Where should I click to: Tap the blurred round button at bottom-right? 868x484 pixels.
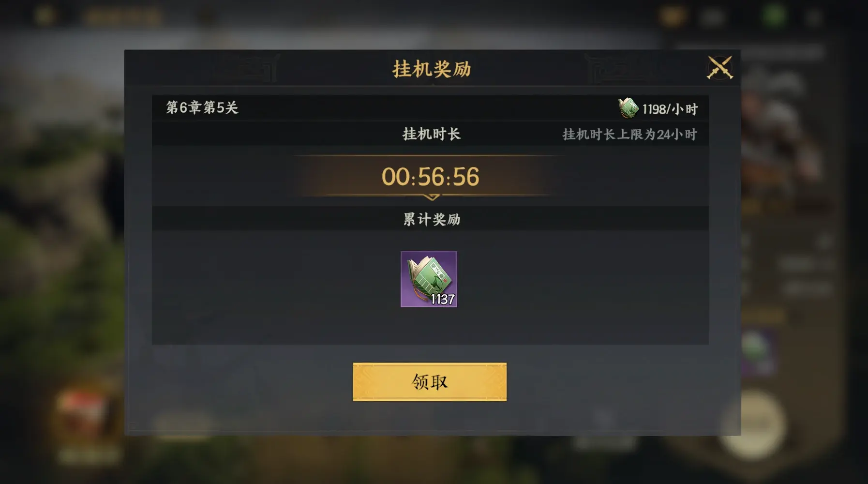(751, 424)
